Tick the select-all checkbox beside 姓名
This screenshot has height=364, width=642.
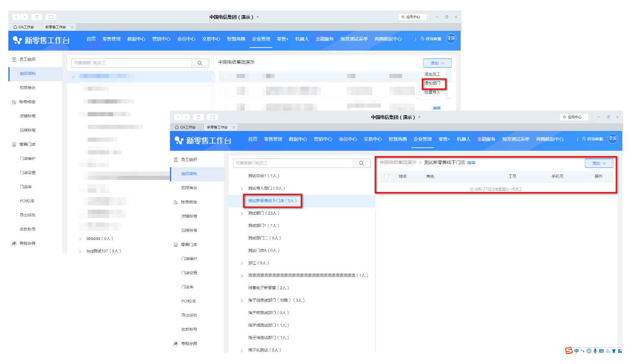click(386, 176)
